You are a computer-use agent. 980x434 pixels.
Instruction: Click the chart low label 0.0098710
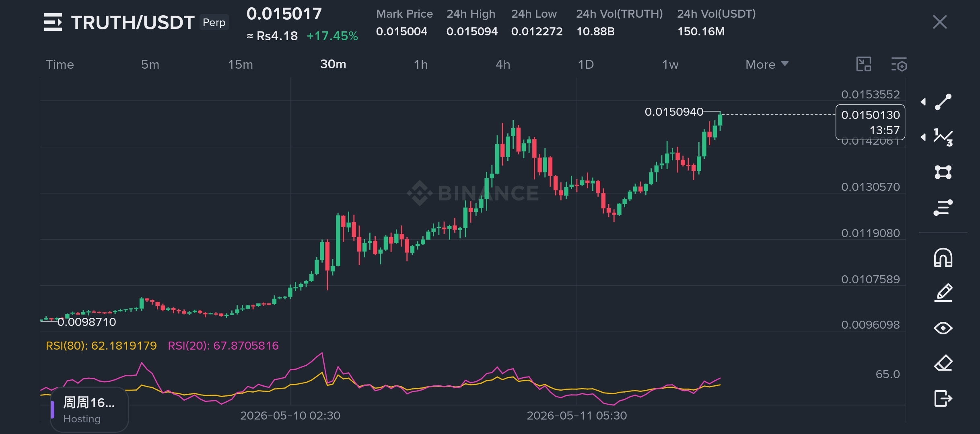[x=86, y=322]
